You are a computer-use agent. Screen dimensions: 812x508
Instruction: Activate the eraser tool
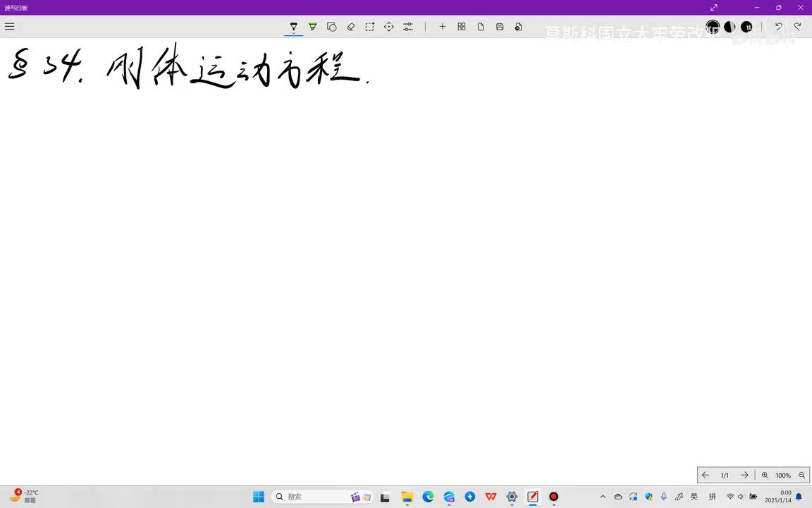[350, 26]
